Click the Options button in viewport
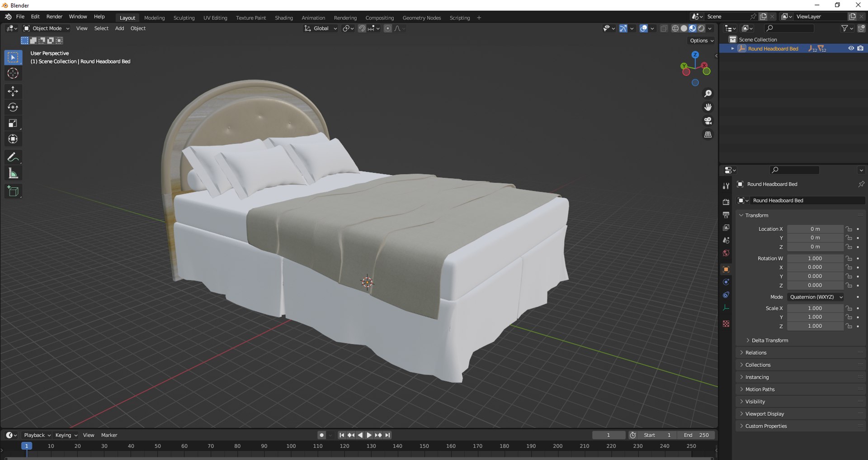868x460 pixels. 702,41
